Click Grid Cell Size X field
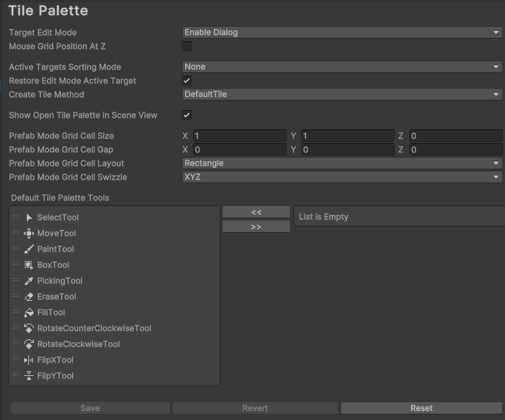 pos(240,136)
